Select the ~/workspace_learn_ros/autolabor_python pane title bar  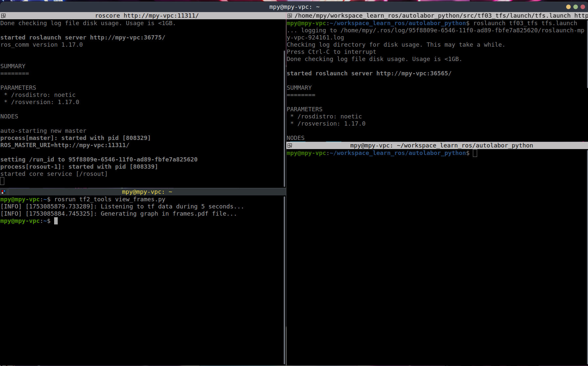point(441,145)
